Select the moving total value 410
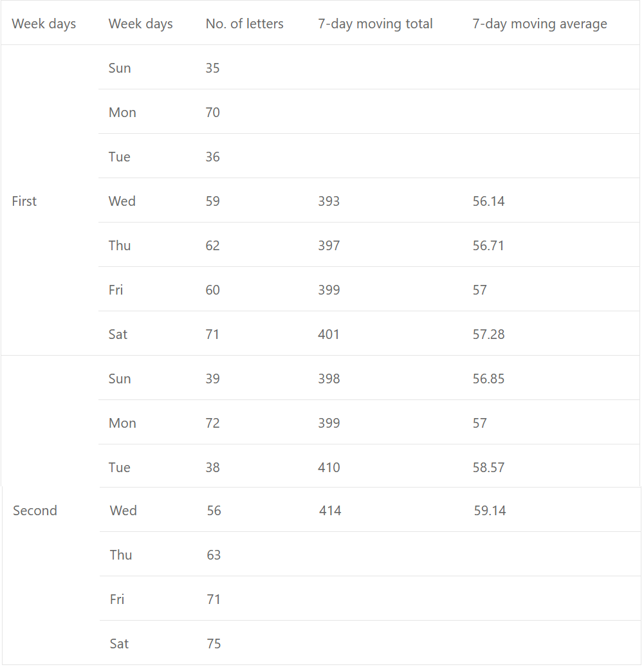Screen dimensions: 644x667 point(329,468)
